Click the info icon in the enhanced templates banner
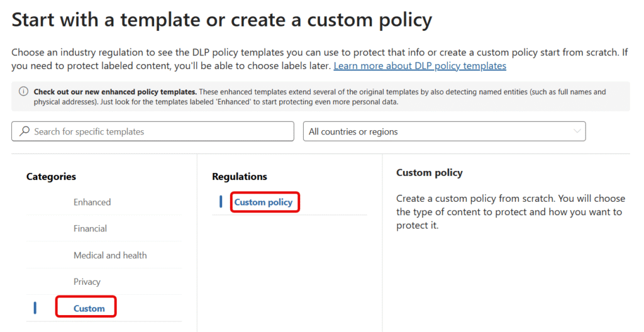Screen dimensions: 644x332 (23, 91)
